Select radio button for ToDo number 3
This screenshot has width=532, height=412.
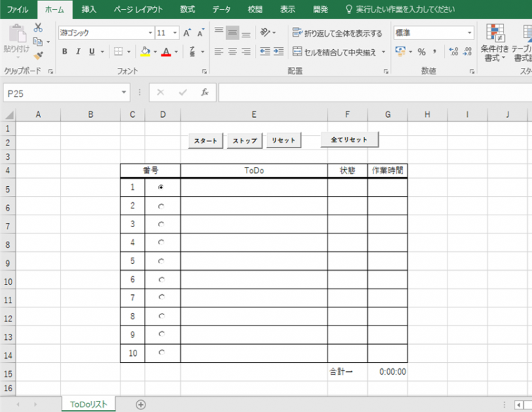click(x=161, y=224)
